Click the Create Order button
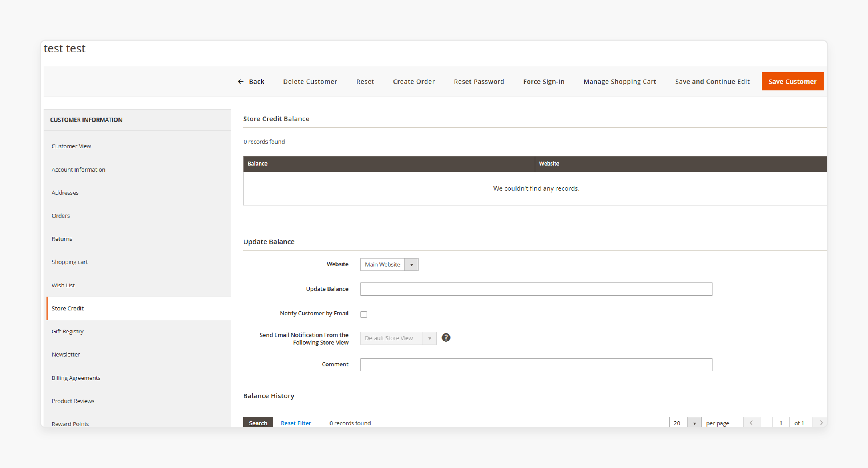This screenshot has height=468, width=868. coord(414,82)
